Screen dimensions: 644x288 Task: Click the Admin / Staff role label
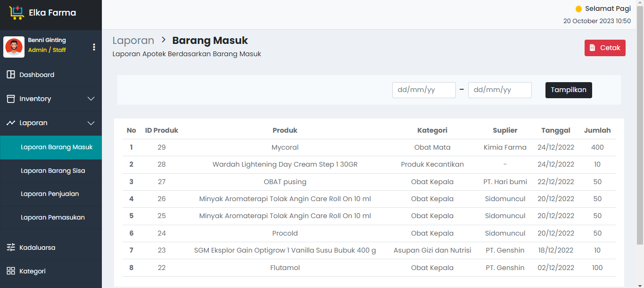pos(47,50)
